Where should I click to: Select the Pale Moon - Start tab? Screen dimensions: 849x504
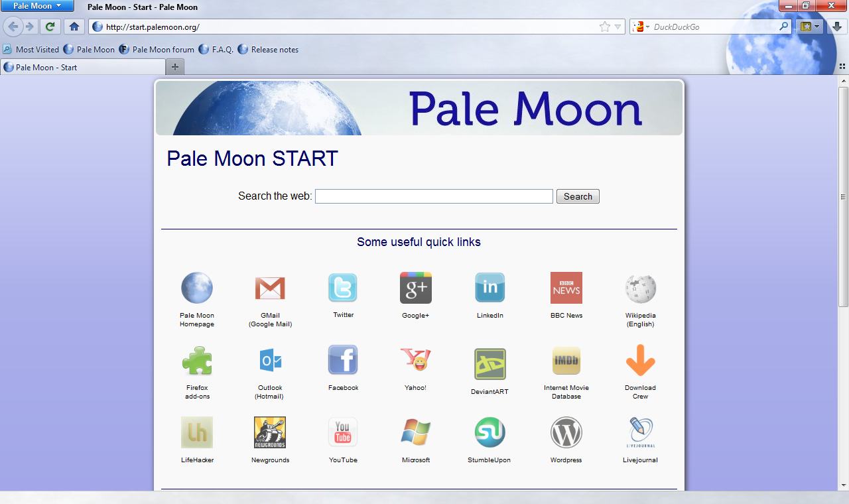coord(83,67)
